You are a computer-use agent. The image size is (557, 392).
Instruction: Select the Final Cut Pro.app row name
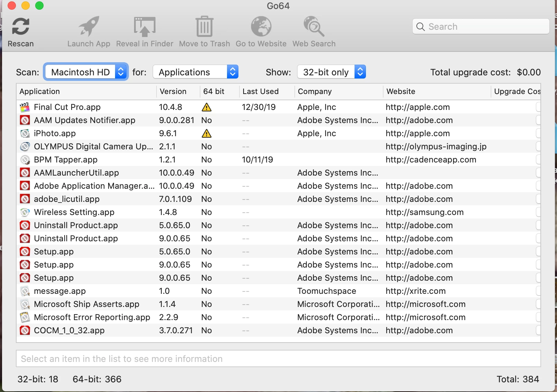[x=67, y=107]
